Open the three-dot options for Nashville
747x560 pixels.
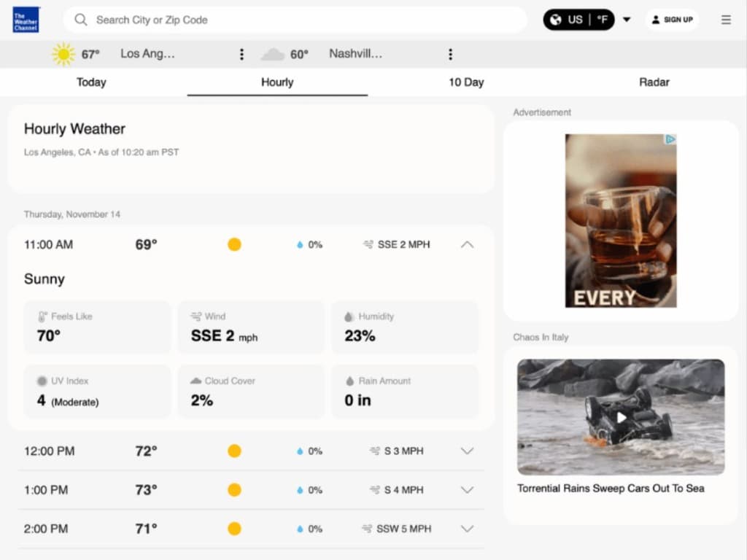450,54
